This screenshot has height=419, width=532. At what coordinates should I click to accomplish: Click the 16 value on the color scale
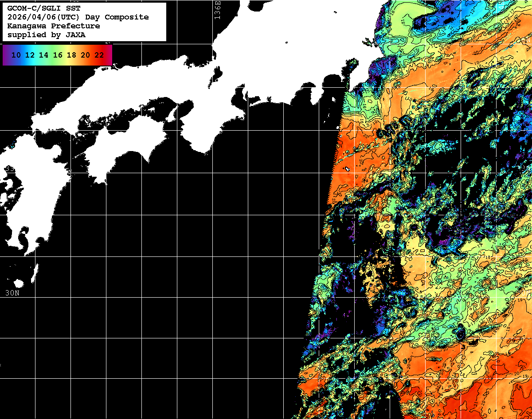pos(58,55)
